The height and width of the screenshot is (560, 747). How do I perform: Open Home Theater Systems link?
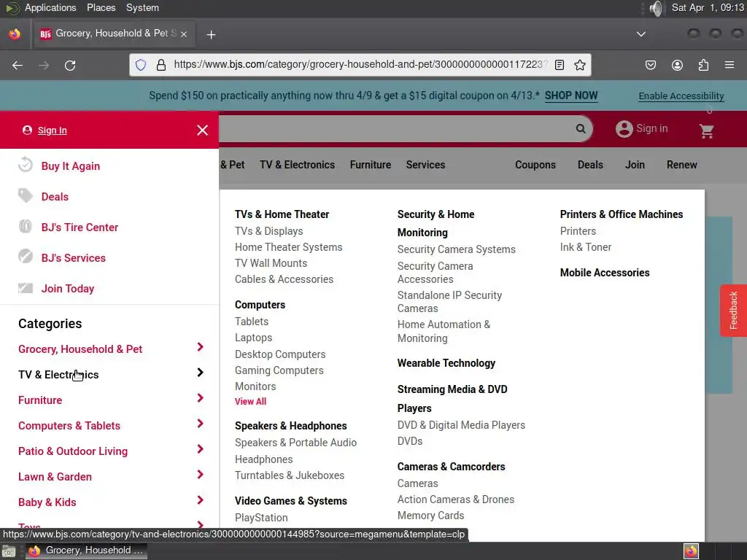pyautogui.click(x=288, y=247)
